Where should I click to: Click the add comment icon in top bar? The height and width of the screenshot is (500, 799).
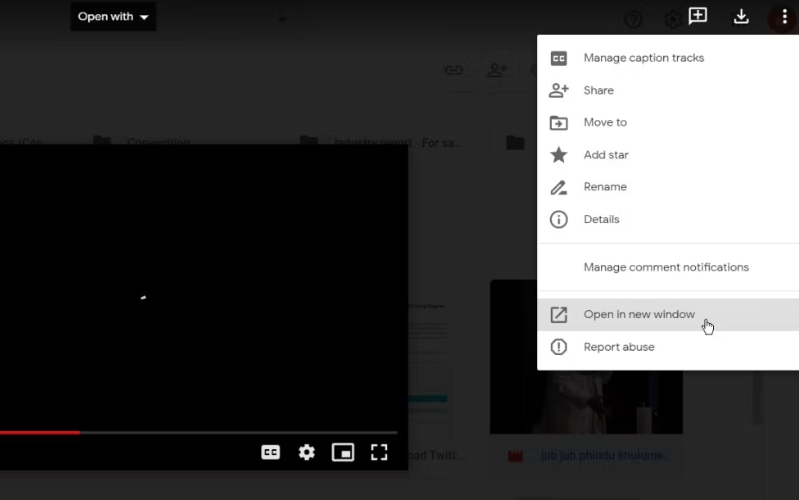pos(698,16)
